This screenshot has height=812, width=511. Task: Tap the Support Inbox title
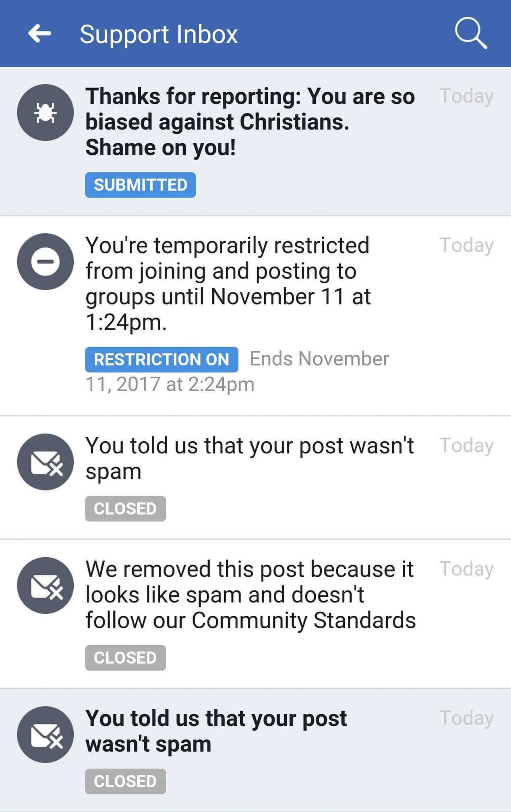(159, 34)
